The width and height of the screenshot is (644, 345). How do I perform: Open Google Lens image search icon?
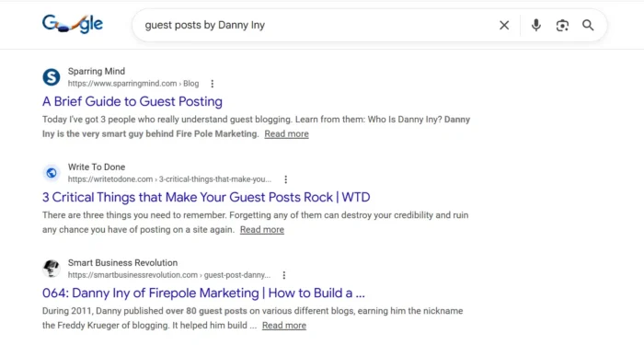(x=562, y=25)
